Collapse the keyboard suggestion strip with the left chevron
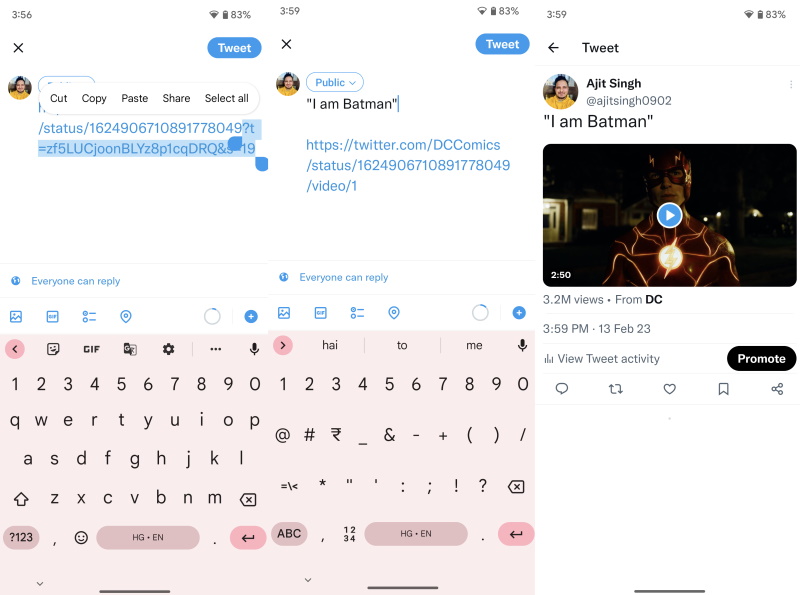 coord(15,349)
